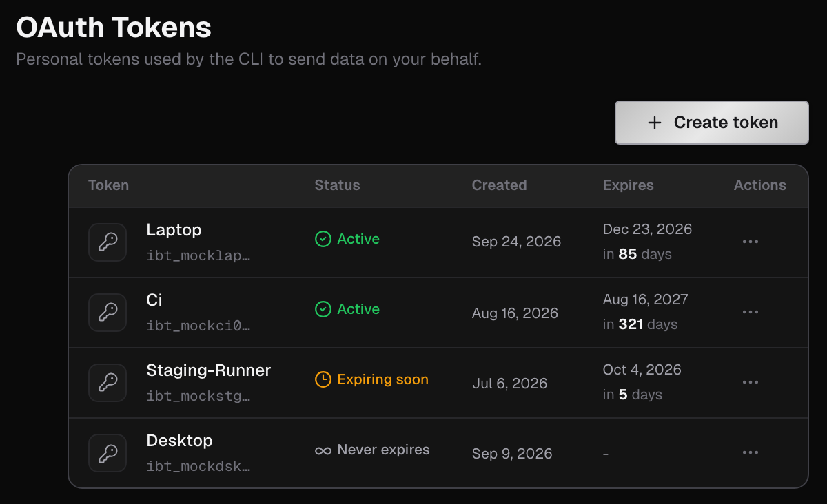Click the key icon for Ci token

pos(108,313)
